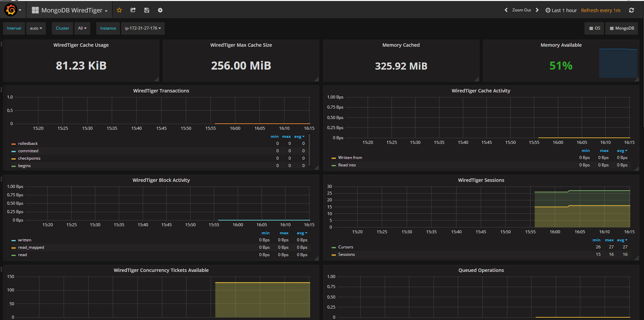
Task: Open color picker for Sessions swatch
Action: coord(334,255)
